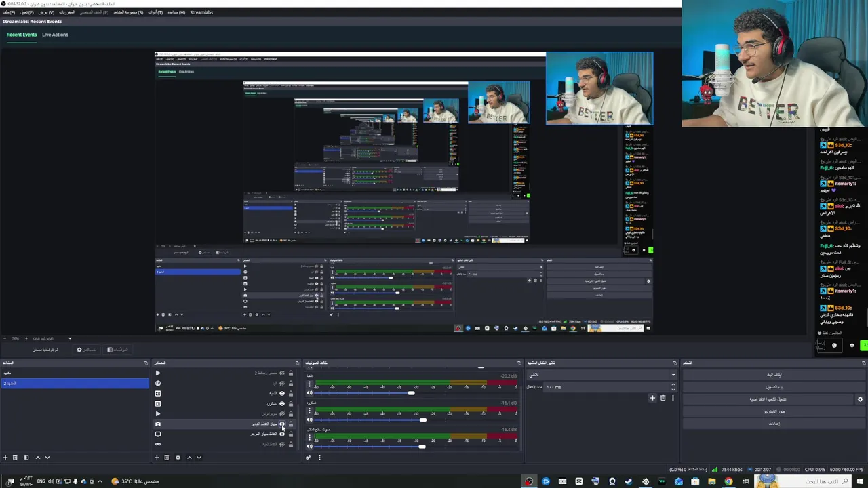The image size is (868, 488).
Task: Pop out the scene transitions dock panel
Action: point(675,363)
